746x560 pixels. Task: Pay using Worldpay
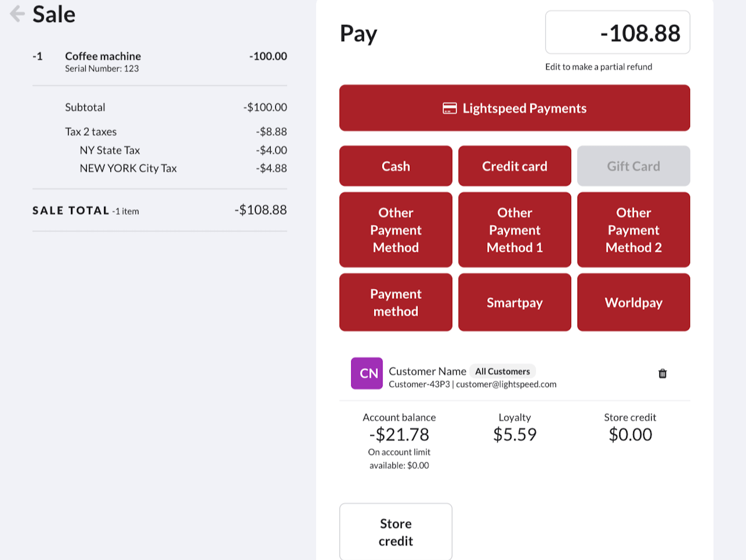tap(633, 302)
